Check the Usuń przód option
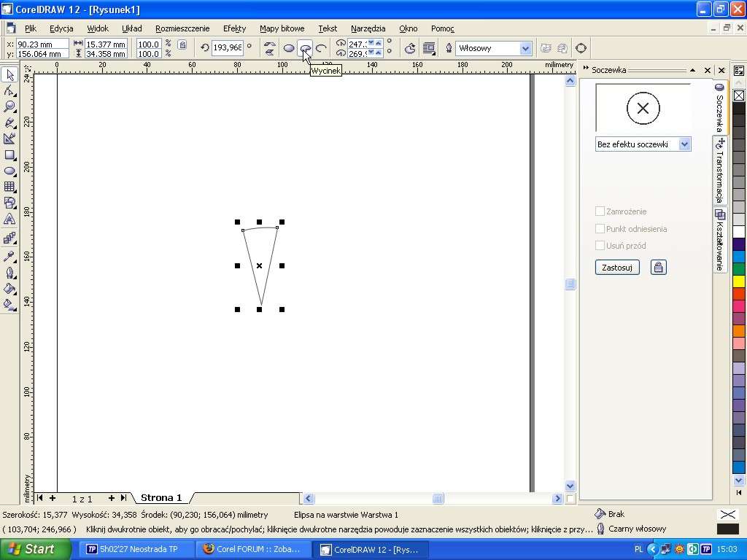Image resolution: width=747 pixels, height=560 pixels. point(600,246)
